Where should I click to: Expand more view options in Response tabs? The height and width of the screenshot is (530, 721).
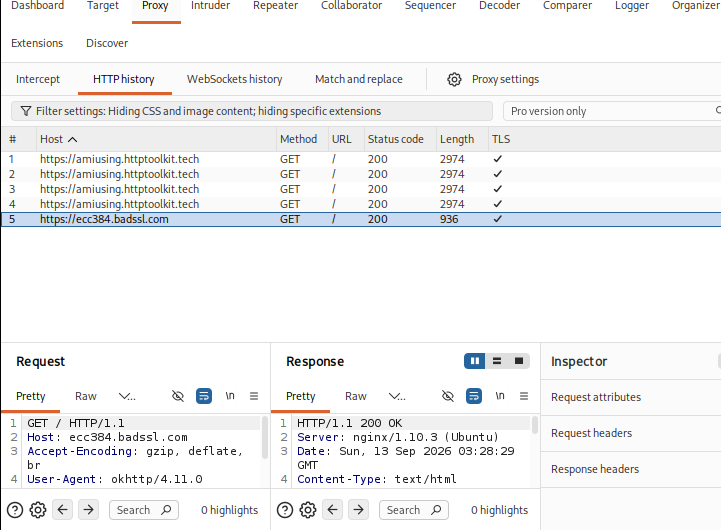tap(397, 396)
